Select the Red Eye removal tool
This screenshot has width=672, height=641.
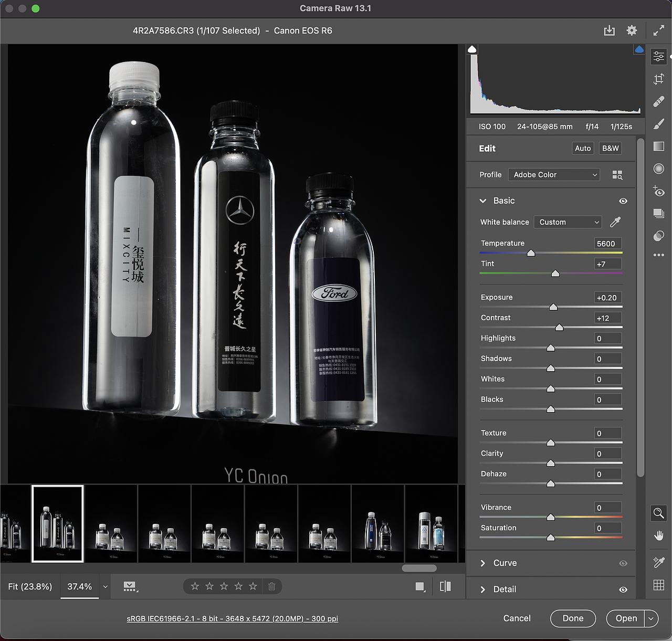pyautogui.click(x=659, y=191)
